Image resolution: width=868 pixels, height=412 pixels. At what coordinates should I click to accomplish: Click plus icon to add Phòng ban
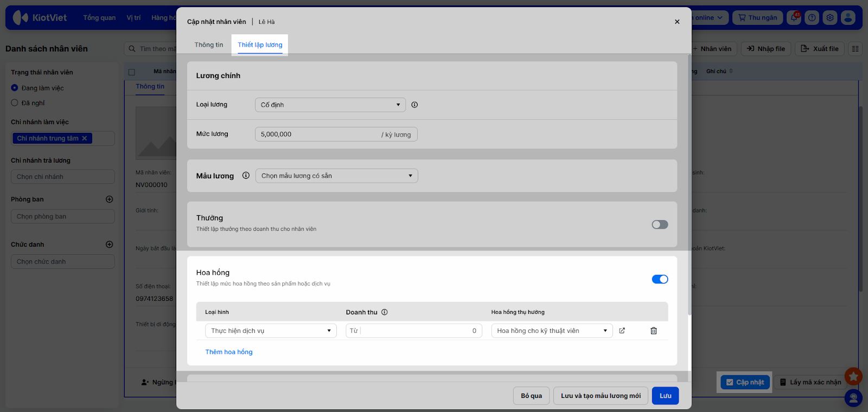pos(109,199)
